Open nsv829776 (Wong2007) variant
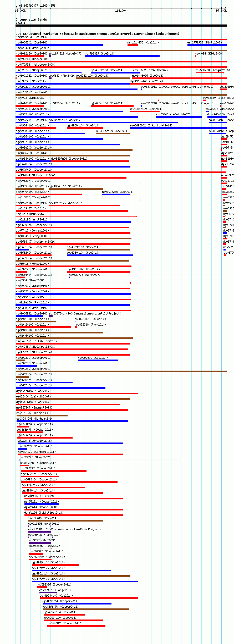 31,70
